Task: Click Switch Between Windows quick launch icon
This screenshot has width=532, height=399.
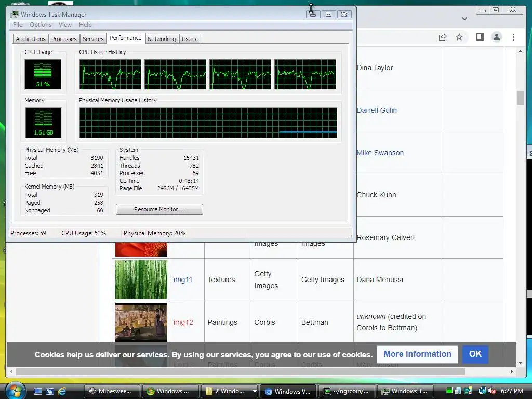Action: pos(50,391)
